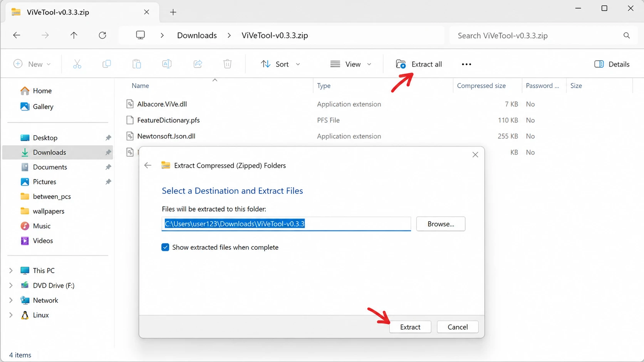
Task: Open breadcrumb chevron after Downloads
Action: 229,35
